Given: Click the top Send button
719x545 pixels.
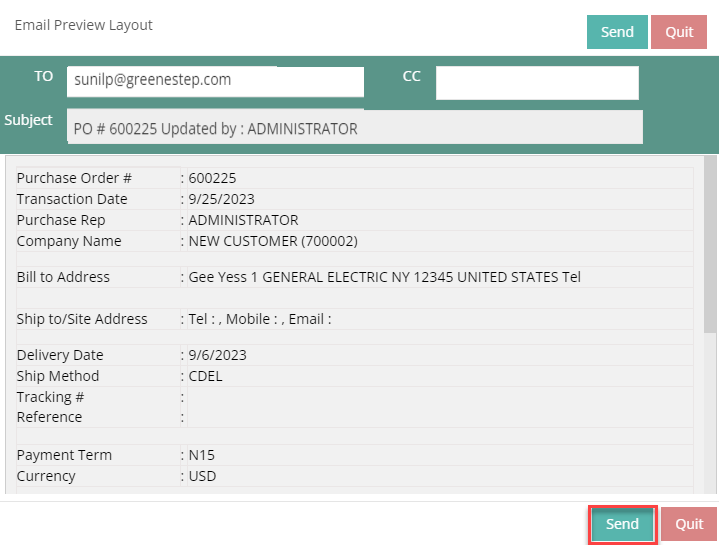Looking at the screenshot, I should tap(617, 32).
